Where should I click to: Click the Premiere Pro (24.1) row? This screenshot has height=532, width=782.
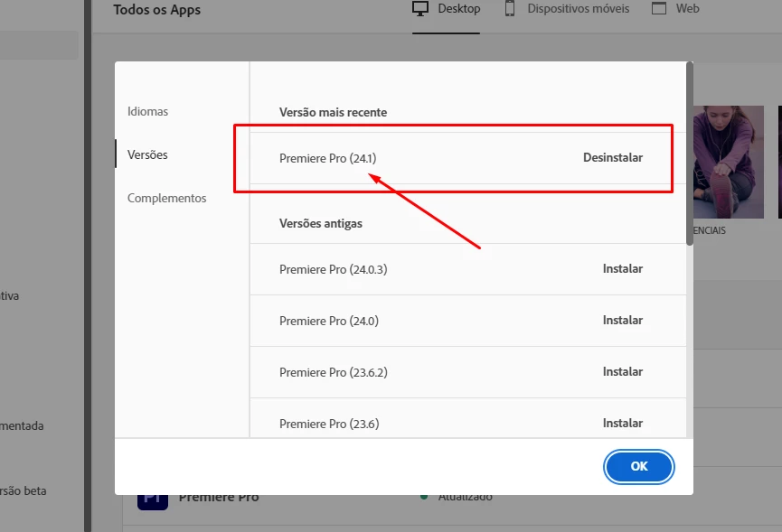(x=467, y=158)
